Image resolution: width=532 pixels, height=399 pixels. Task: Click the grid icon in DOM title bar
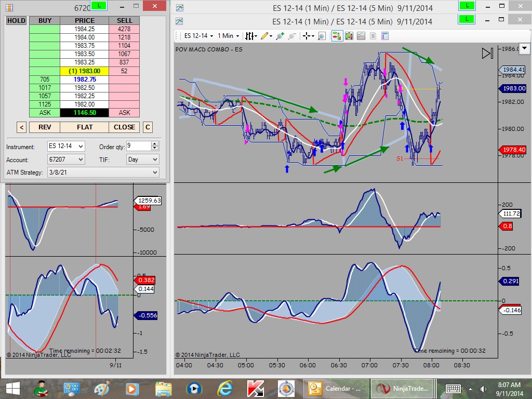9,7
